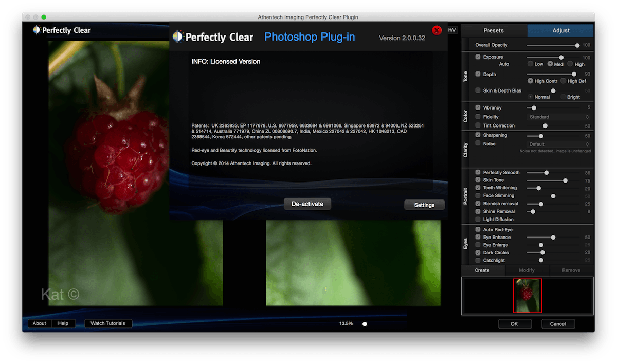Viewport: 617px width, 364px height.
Task: Toggle the Skin Tone checkbox
Action: coord(478,180)
